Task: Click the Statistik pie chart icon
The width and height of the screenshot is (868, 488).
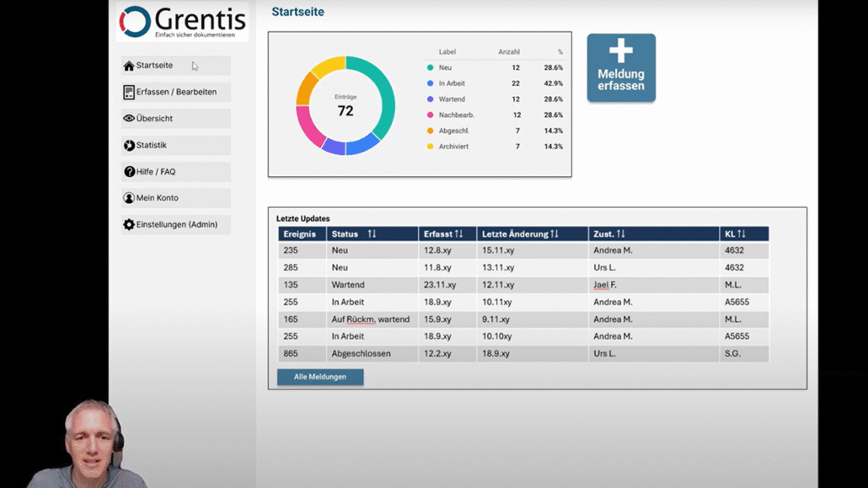Action: 129,146
